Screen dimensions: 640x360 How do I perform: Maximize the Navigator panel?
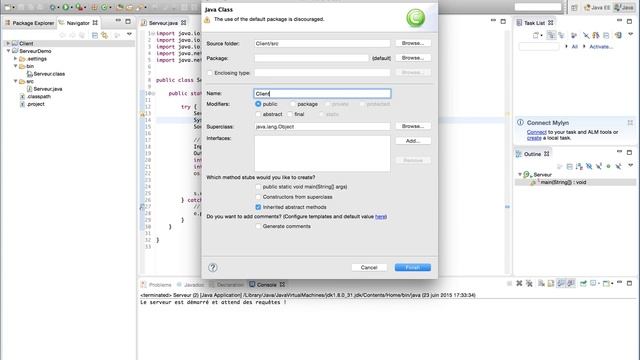(x=128, y=21)
